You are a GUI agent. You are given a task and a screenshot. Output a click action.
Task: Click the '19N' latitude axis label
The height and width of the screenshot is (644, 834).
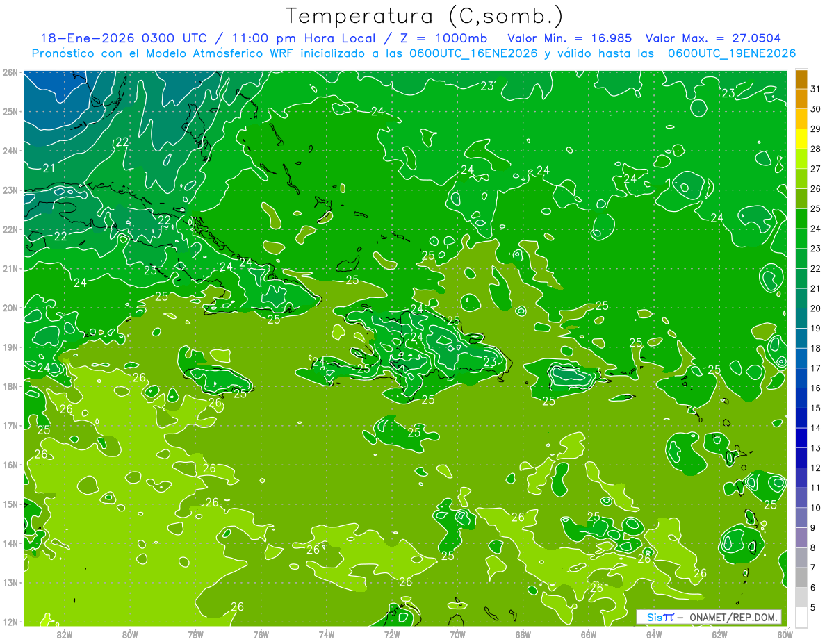tap(10, 347)
